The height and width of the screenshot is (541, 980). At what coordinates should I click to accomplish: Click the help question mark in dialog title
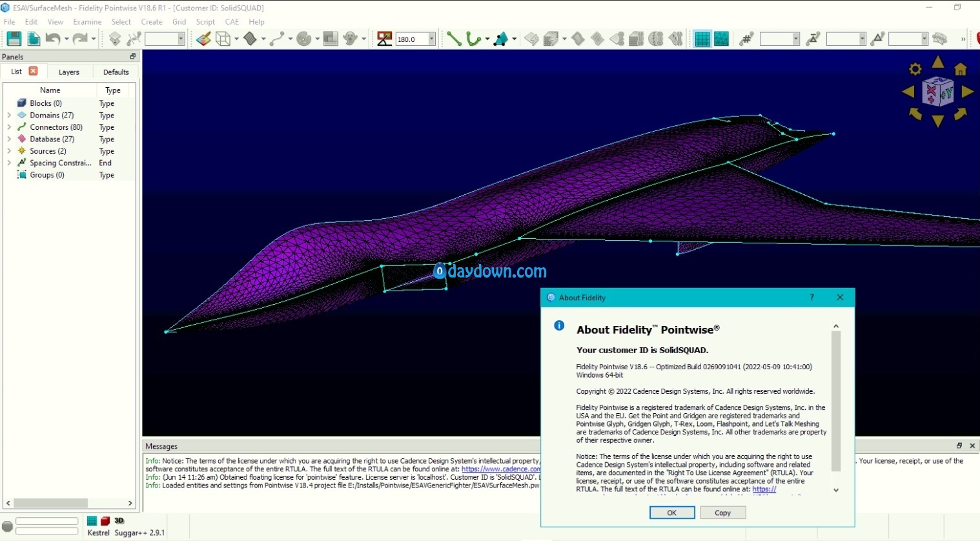[812, 298]
